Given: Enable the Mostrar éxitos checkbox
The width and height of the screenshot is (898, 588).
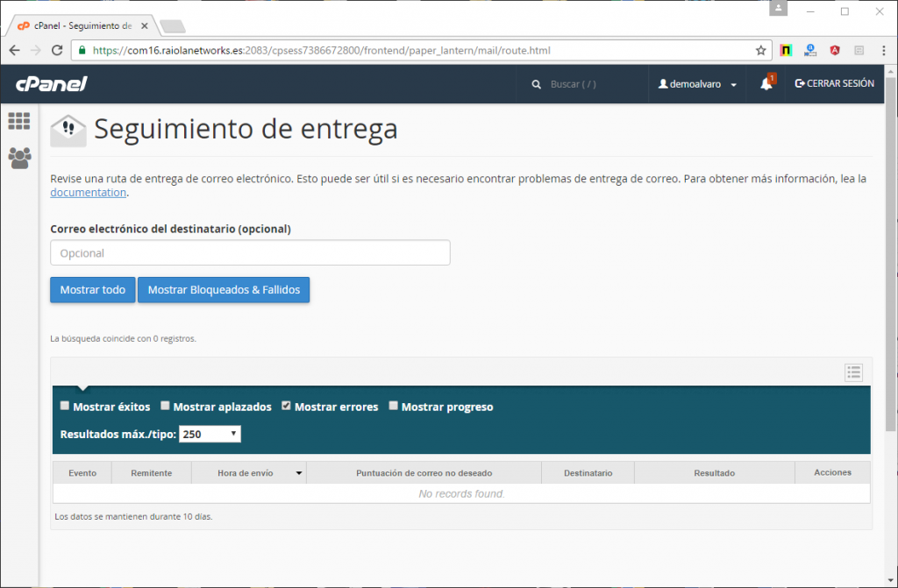Looking at the screenshot, I should [65, 406].
